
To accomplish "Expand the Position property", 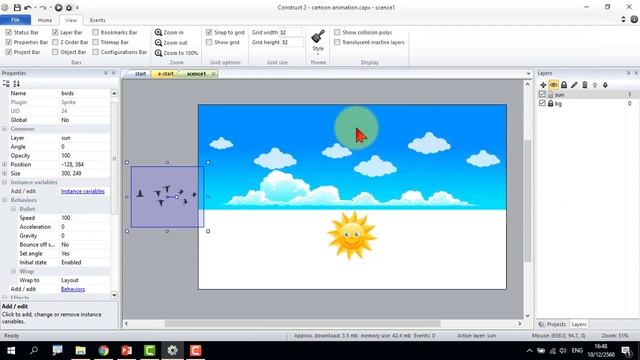I will pos(4,164).
